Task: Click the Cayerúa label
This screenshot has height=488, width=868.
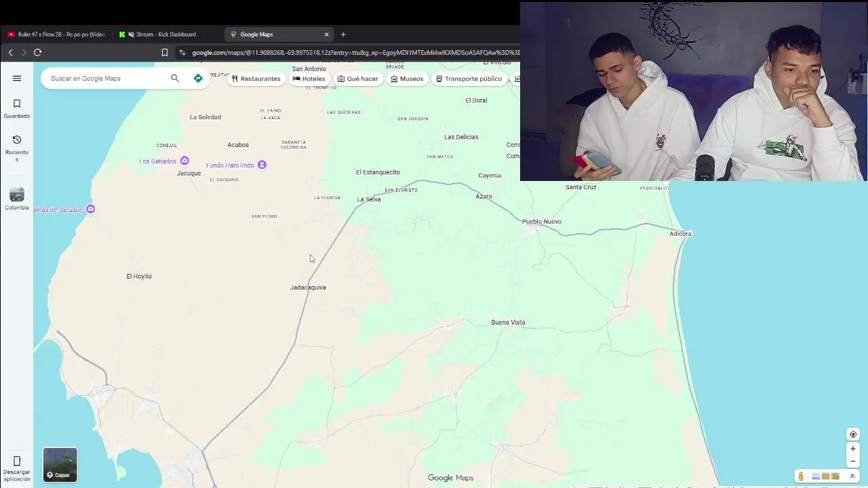Action: tap(490, 176)
